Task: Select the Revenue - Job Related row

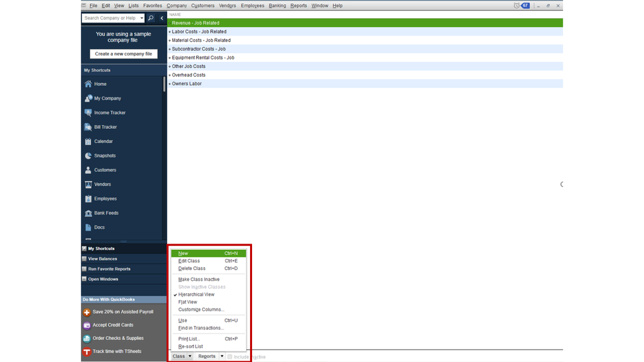Action: (x=365, y=23)
